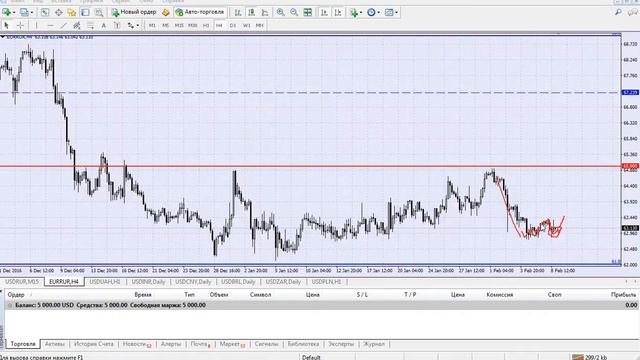Viewport: 640px width, 360px height.
Task: Expand the indicators list dropdown arrow
Action: pyautogui.click(x=361, y=13)
